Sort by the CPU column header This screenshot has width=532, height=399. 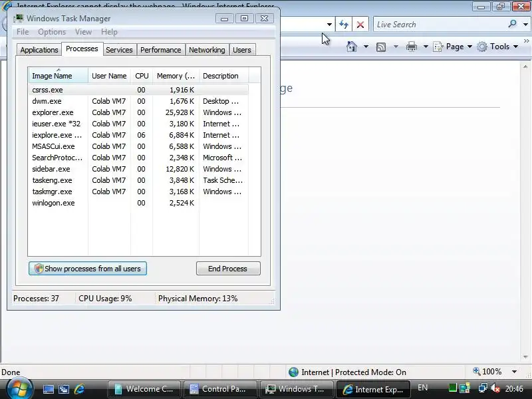point(142,76)
